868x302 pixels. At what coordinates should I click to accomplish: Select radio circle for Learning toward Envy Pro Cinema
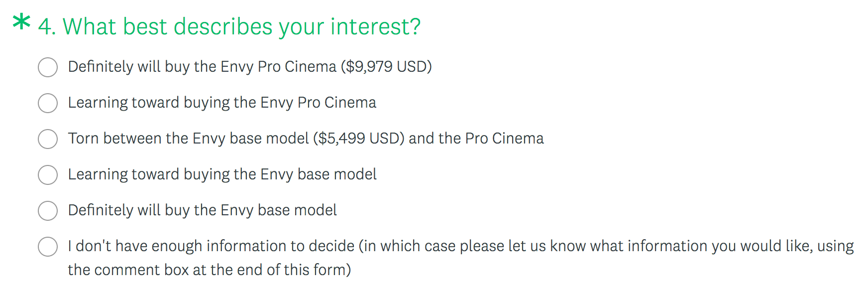[48, 103]
